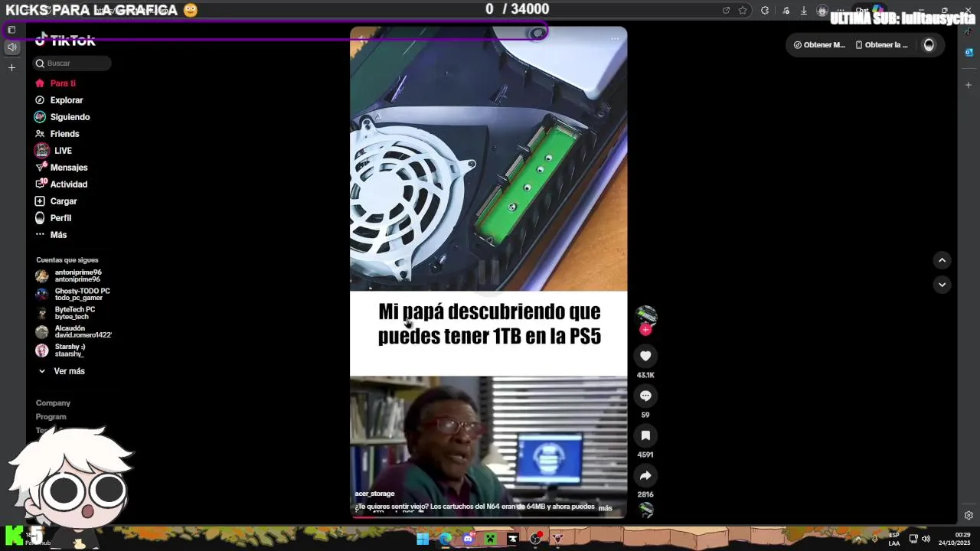Open the browser extensions puzzle icon

click(765, 11)
